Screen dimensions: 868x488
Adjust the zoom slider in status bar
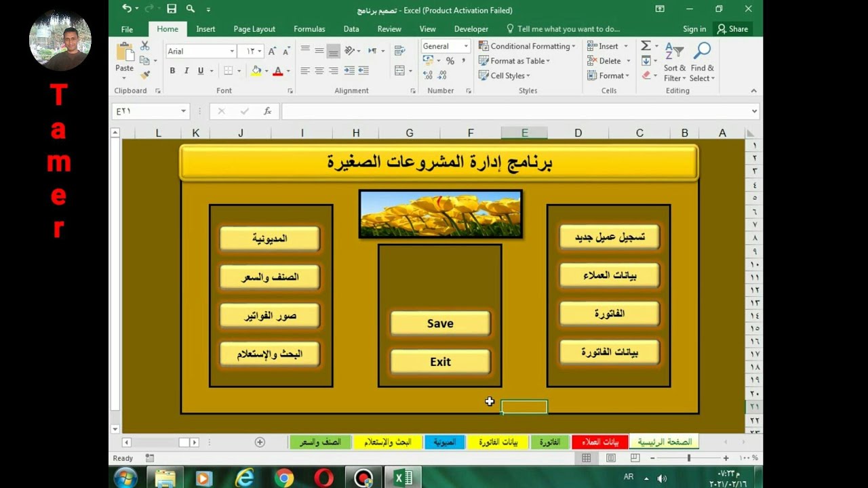[689, 459]
